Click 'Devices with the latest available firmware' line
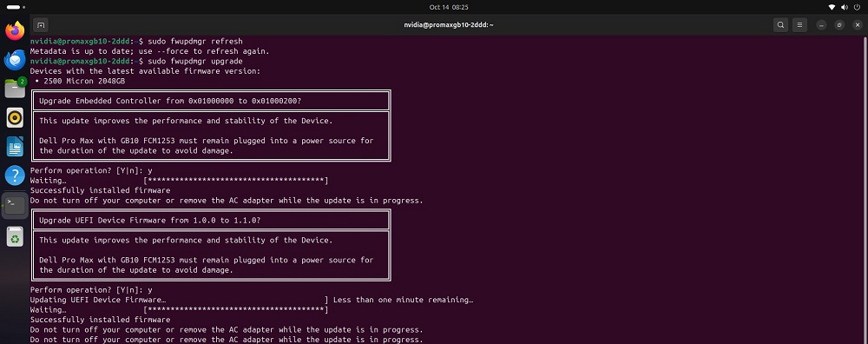868x344 pixels. pos(145,71)
